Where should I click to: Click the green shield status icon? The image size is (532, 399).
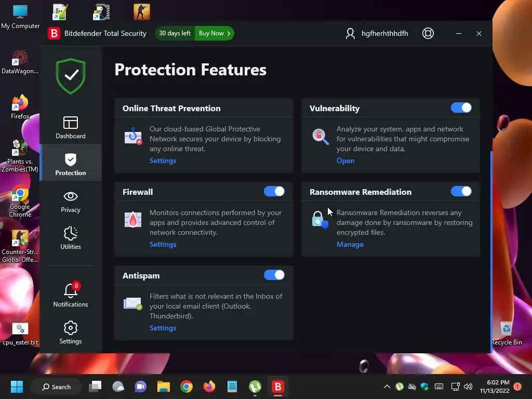(71, 76)
